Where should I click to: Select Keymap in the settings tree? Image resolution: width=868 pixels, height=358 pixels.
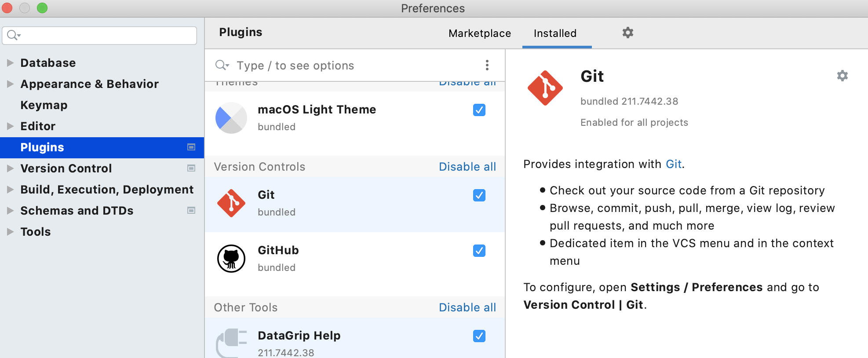coord(44,105)
